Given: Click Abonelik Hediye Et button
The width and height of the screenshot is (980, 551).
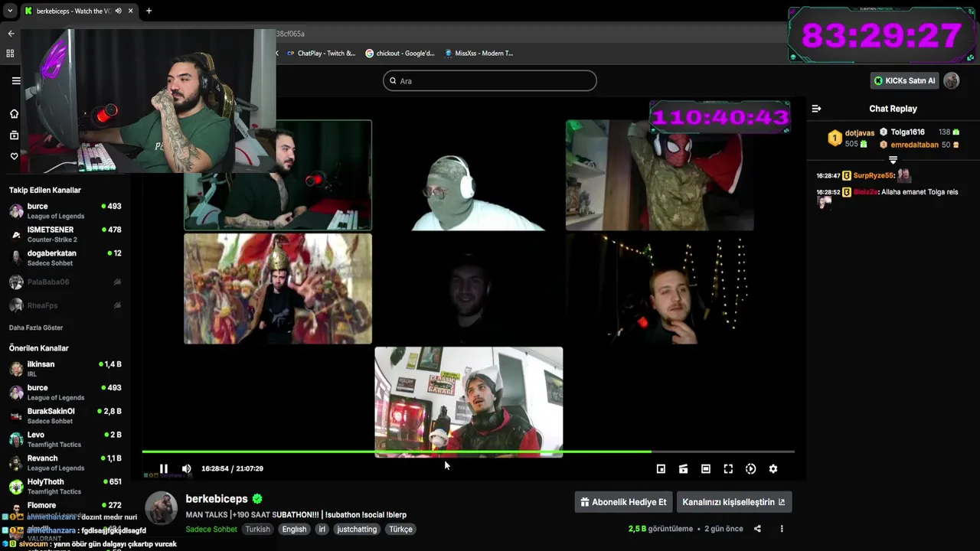Looking at the screenshot, I should (623, 502).
